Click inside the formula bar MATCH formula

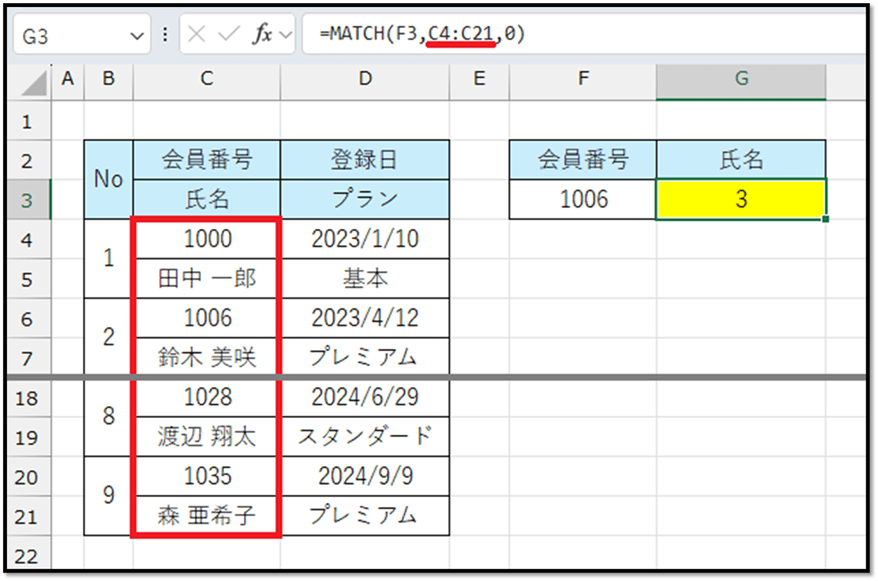click(x=422, y=34)
